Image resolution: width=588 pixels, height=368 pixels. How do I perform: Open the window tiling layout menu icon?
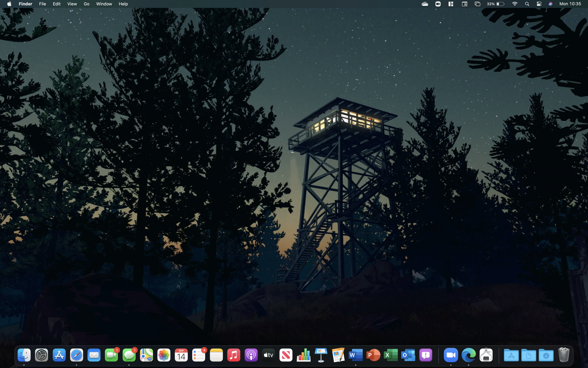click(451, 4)
